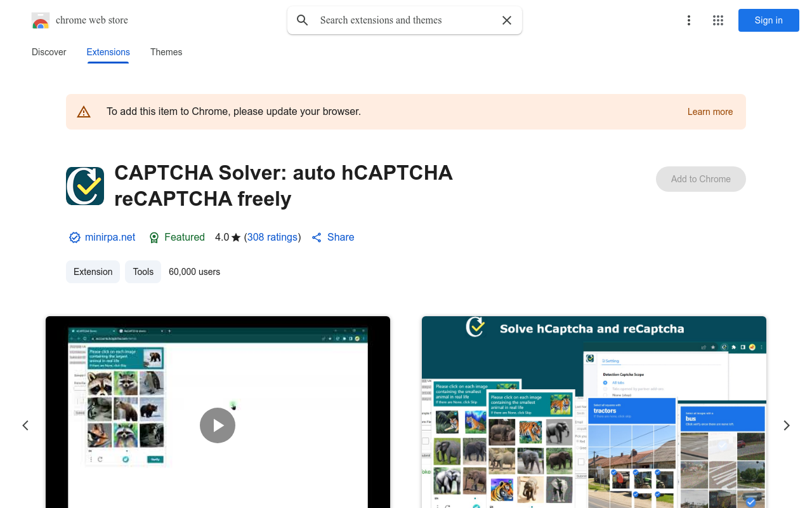Click the Featured label text
Image resolution: width=812 pixels, height=508 pixels.
point(185,237)
